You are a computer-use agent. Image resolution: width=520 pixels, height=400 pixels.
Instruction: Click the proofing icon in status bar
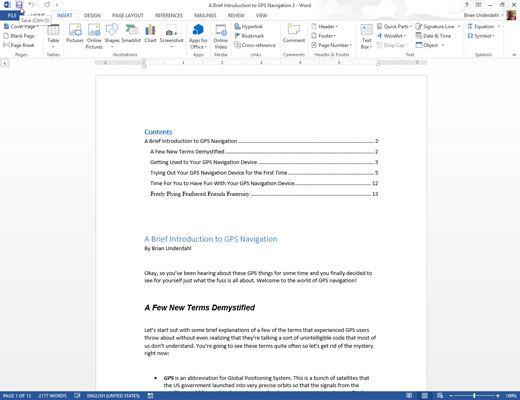tap(77, 396)
